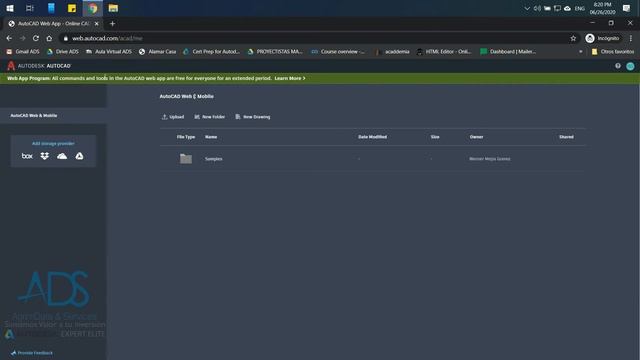Create a New Folder
The height and width of the screenshot is (360, 640).
tap(209, 117)
